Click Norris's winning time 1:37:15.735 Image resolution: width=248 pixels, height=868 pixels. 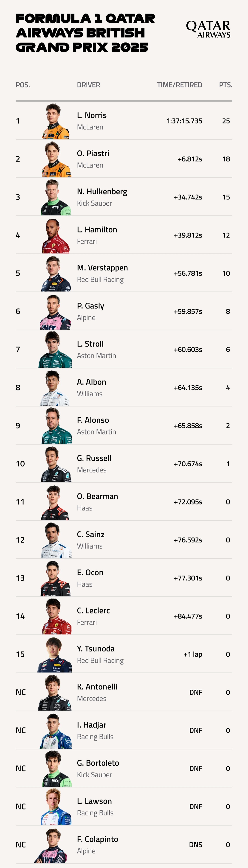[184, 121]
